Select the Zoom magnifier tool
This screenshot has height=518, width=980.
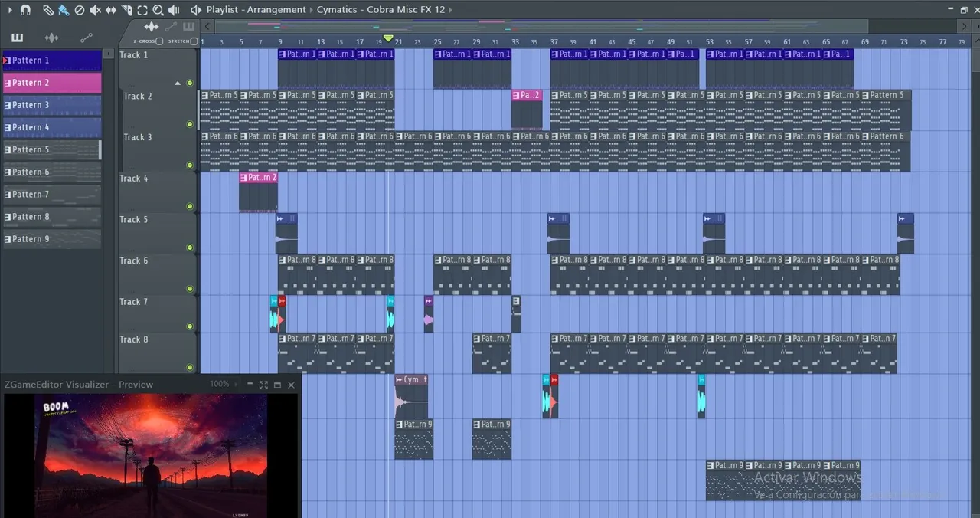[x=158, y=10]
